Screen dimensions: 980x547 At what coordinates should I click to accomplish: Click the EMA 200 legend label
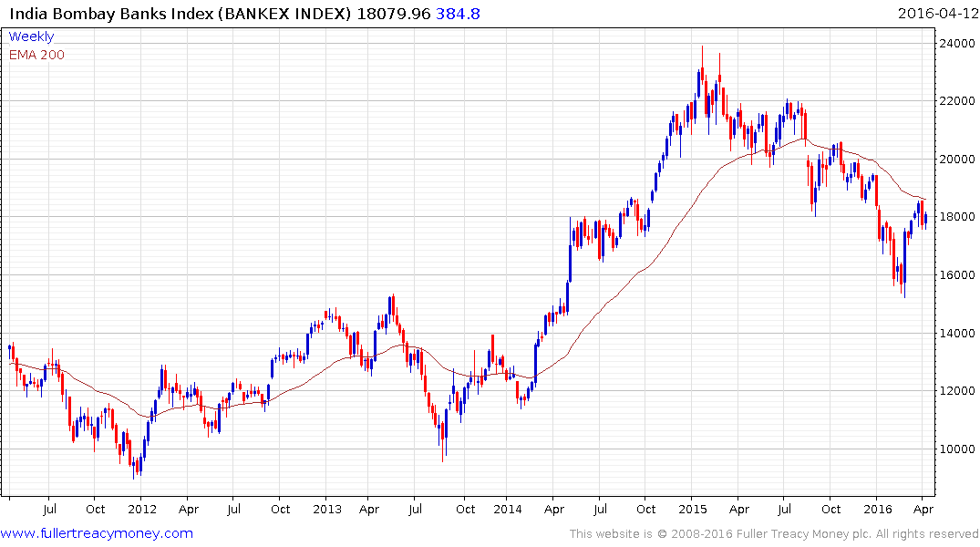tap(36, 55)
